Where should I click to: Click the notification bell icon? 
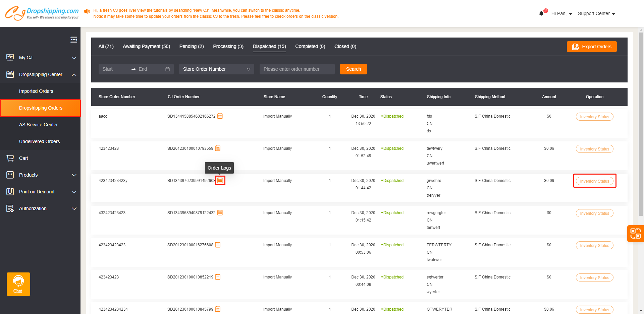(541, 13)
